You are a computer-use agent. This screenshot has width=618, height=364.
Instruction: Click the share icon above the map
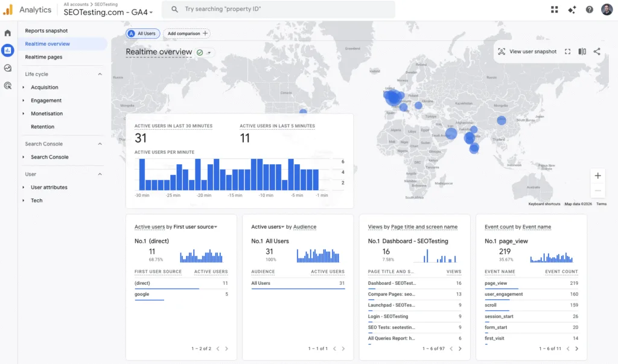[596, 51]
